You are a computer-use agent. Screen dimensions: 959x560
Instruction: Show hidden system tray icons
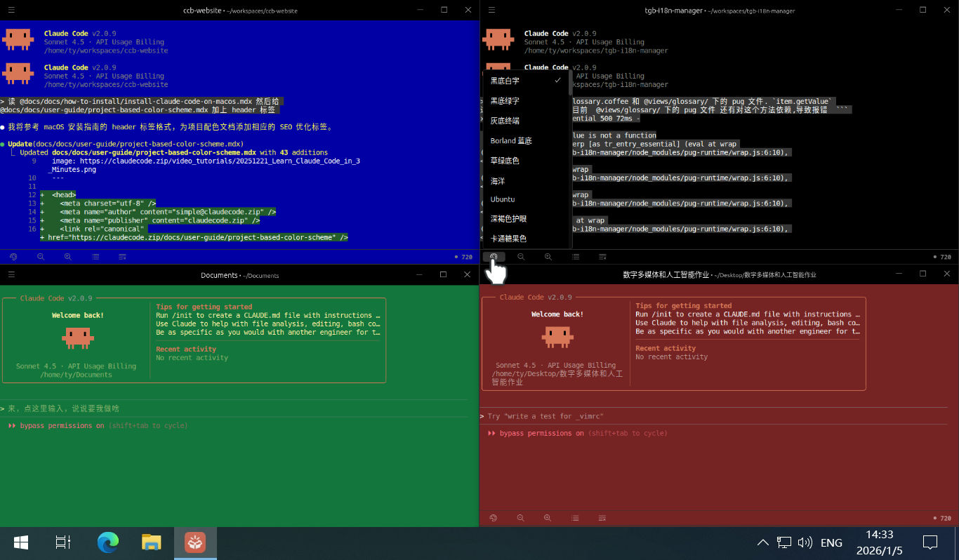[x=762, y=542]
